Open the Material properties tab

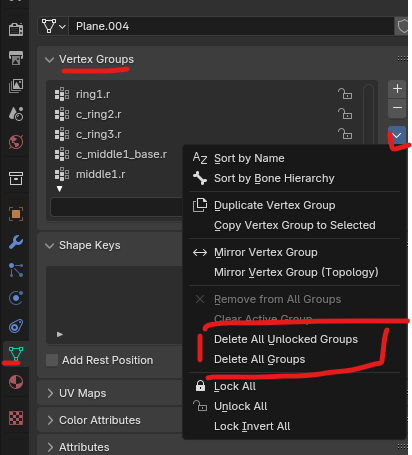pyautogui.click(x=16, y=382)
